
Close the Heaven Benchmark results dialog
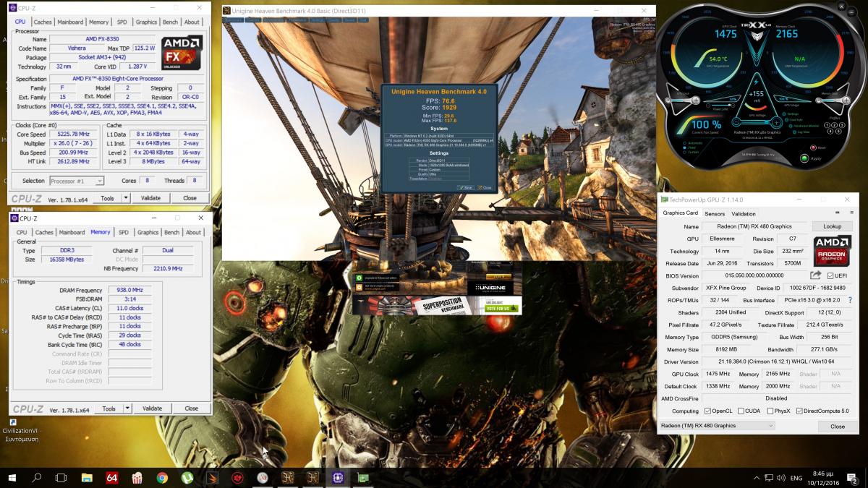click(x=484, y=187)
